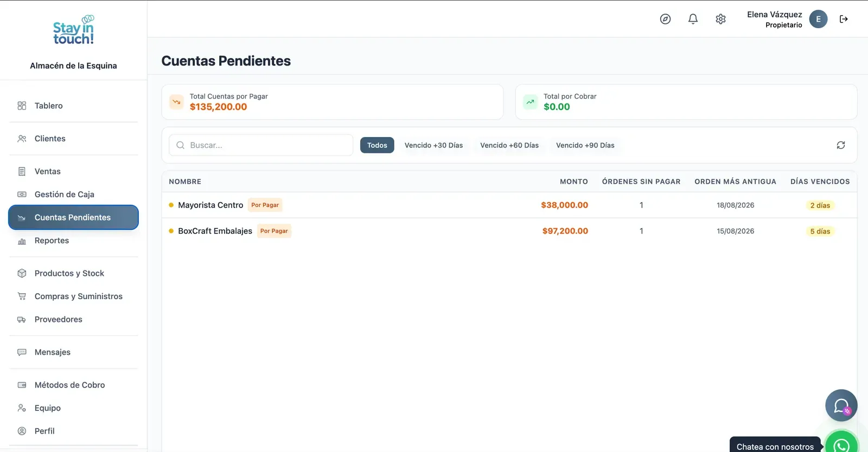Click the Stay in touch logo
868x452 pixels.
click(74, 30)
